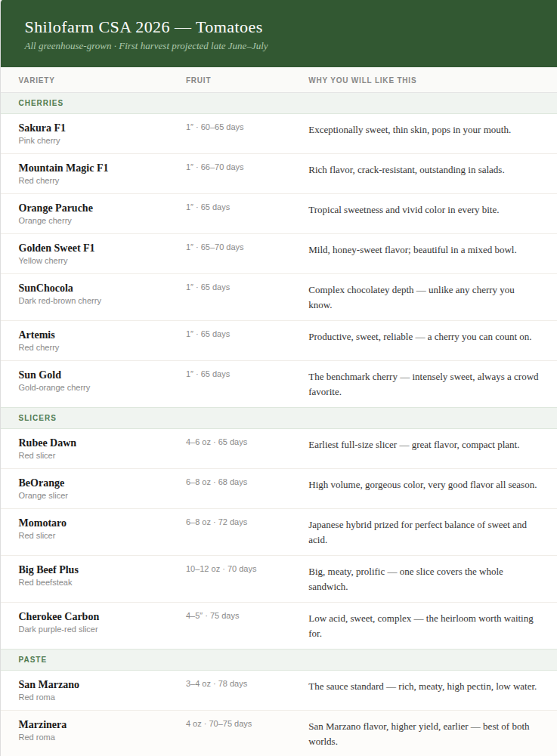Click the greenhouse-grown subtitle text
The image size is (557, 756).
tap(146, 46)
